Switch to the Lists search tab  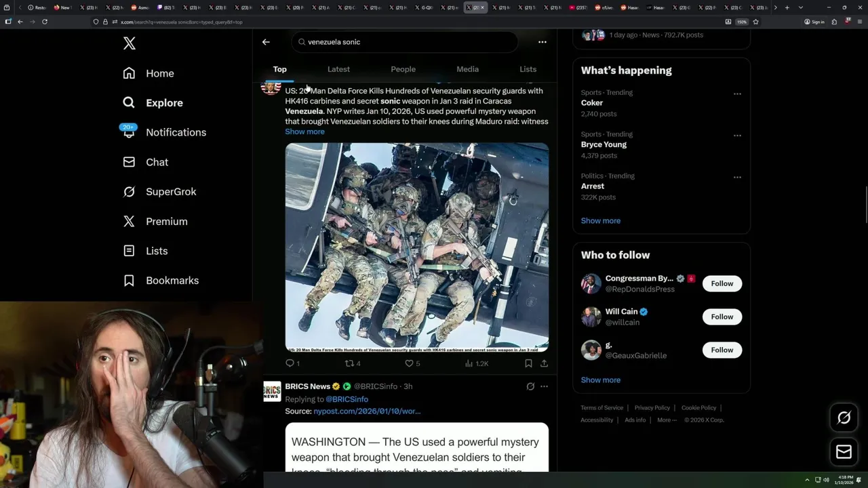[528, 69]
